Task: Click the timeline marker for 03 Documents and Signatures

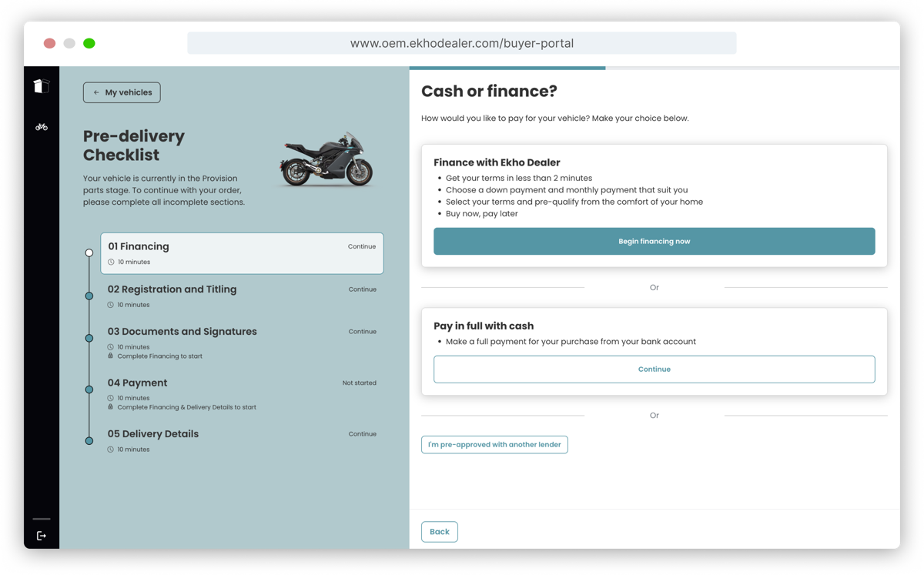Action: click(x=89, y=338)
